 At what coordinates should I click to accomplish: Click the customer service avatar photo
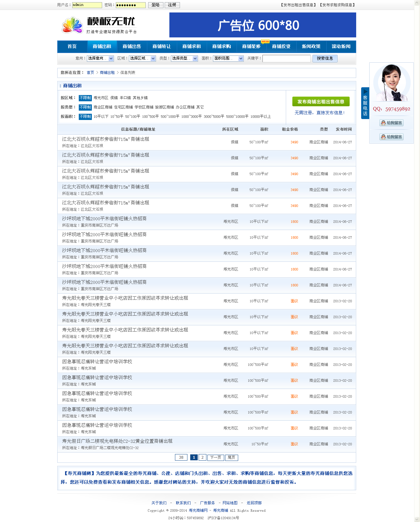click(391, 83)
